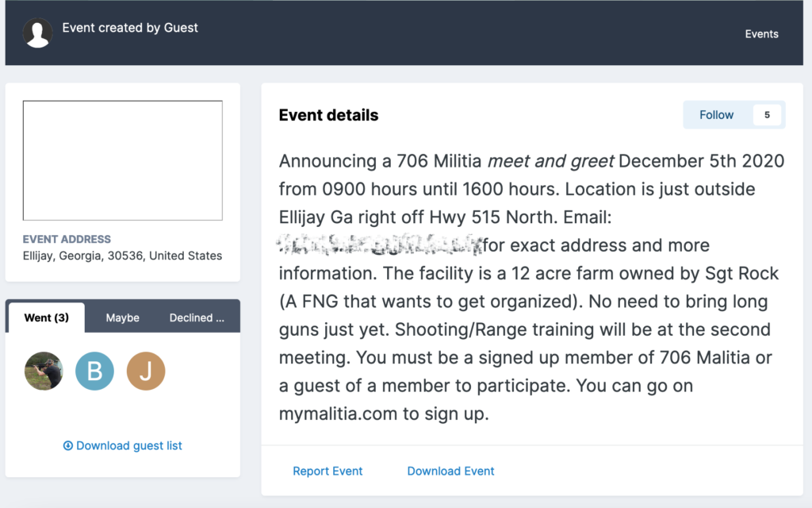
Task: Click the Download Event link
Action: coord(450,471)
